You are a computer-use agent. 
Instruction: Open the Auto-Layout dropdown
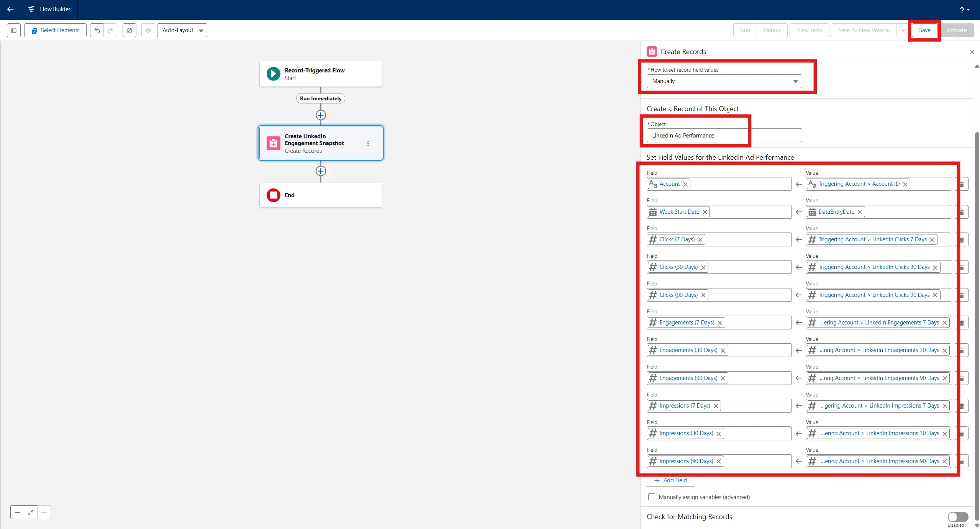pos(182,30)
